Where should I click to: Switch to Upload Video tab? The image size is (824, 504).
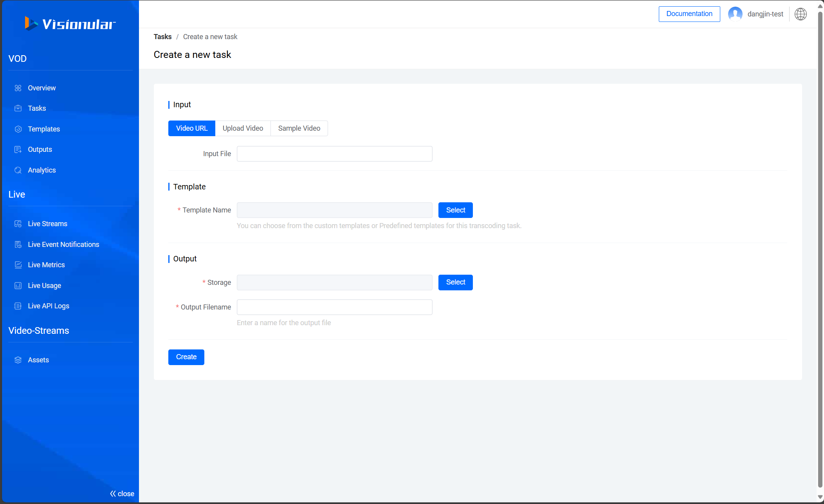click(243, 128)
